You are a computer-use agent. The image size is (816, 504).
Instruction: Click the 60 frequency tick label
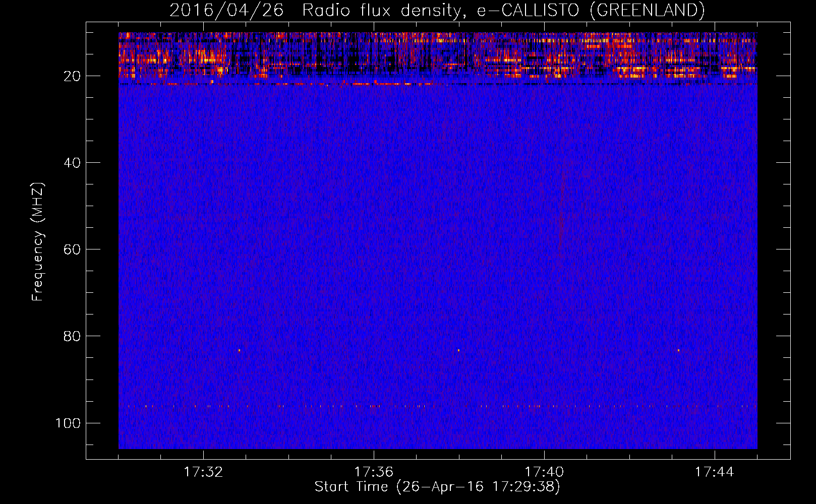coord(72,249)
